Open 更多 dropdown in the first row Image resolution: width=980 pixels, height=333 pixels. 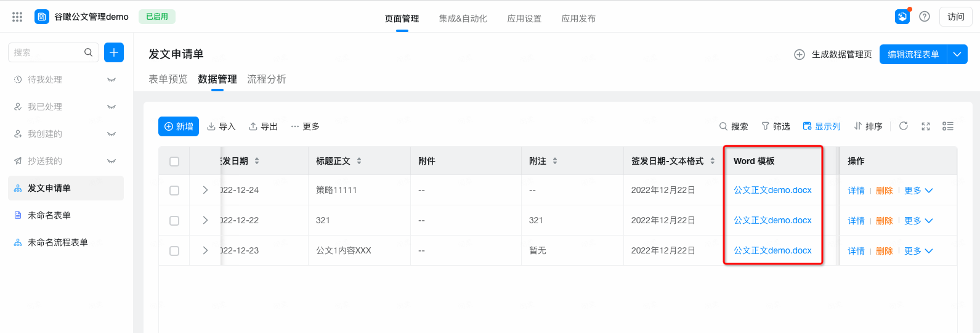pyautogui.click(x=918, y=191)
